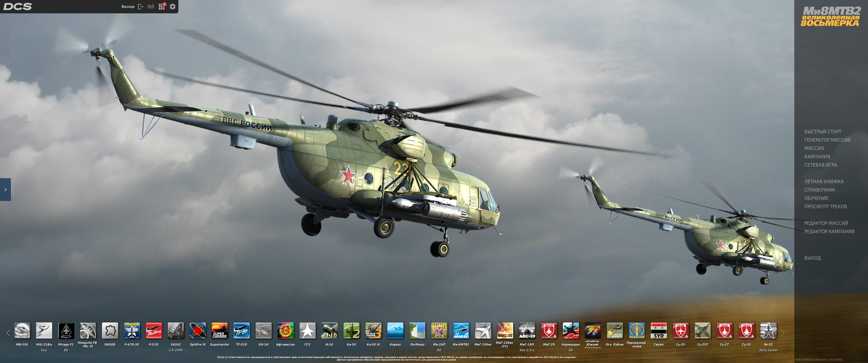Select the И-16 module icon
Image resolution: width=868 pixels, height=363 pixels.
[x=329, y=330]
